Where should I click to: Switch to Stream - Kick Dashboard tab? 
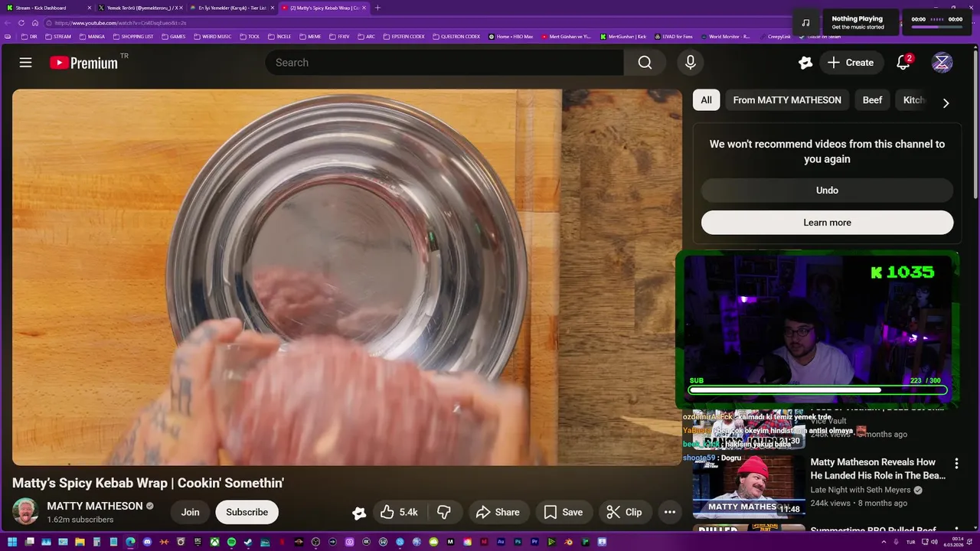point(46,8)
